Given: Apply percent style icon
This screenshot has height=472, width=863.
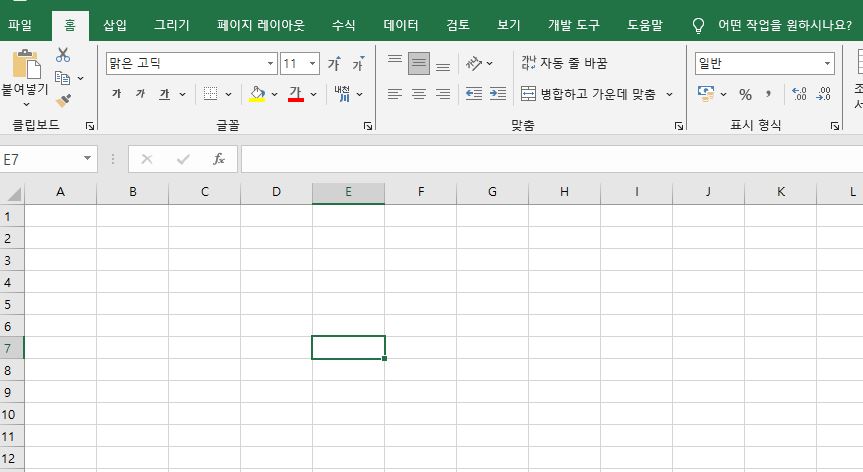Looking at the screenshot, I should coord(746,94).
